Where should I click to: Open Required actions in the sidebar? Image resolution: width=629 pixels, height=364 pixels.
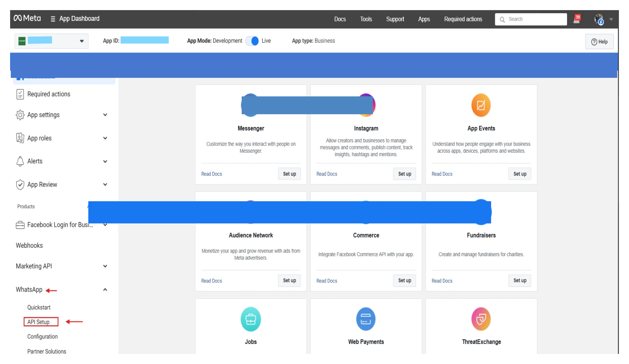pos(49,94)
